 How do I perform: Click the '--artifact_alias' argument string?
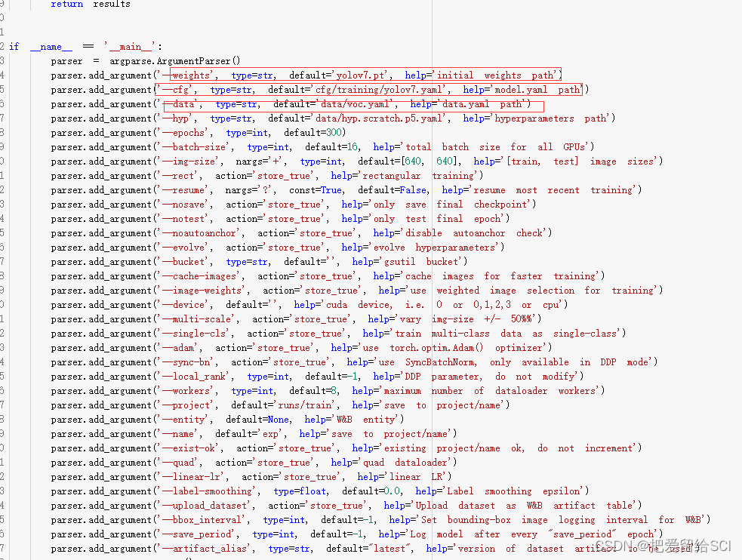coord(205,549)
